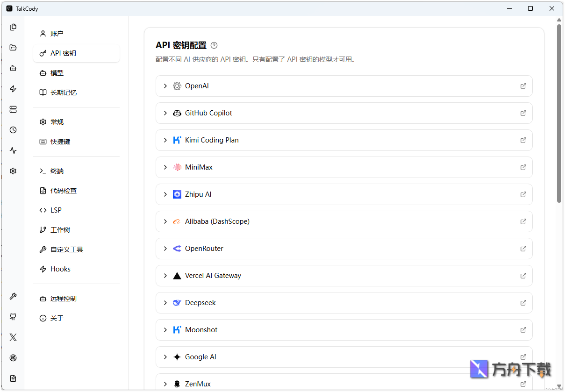Expand the ZenMux provider chevron
565x392 pixels.
(x=165, y=384)
